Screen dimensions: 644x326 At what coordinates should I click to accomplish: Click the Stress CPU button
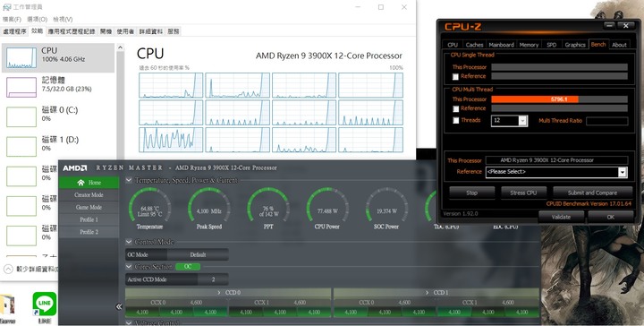(x=523, y=193)
